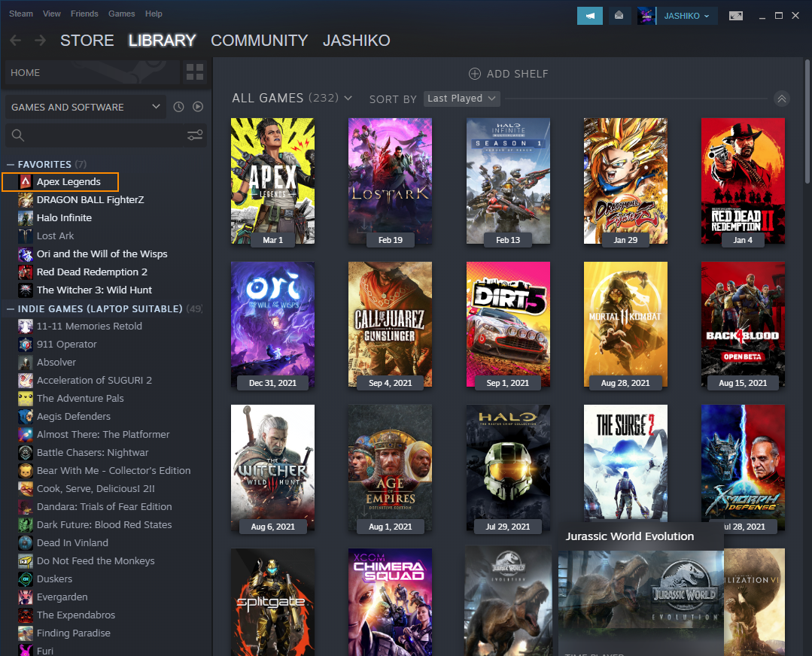Open the JASHIKO profile tab
812x656 pixels.
pos(356,41)
